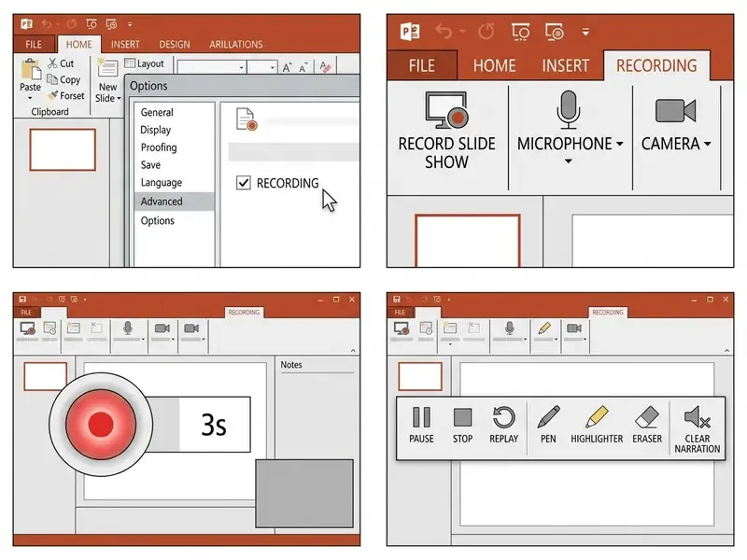The image size is (747, 560).
Task: Click the RECORDING tab in bottom-left window
Action: (x=244, y=313)
